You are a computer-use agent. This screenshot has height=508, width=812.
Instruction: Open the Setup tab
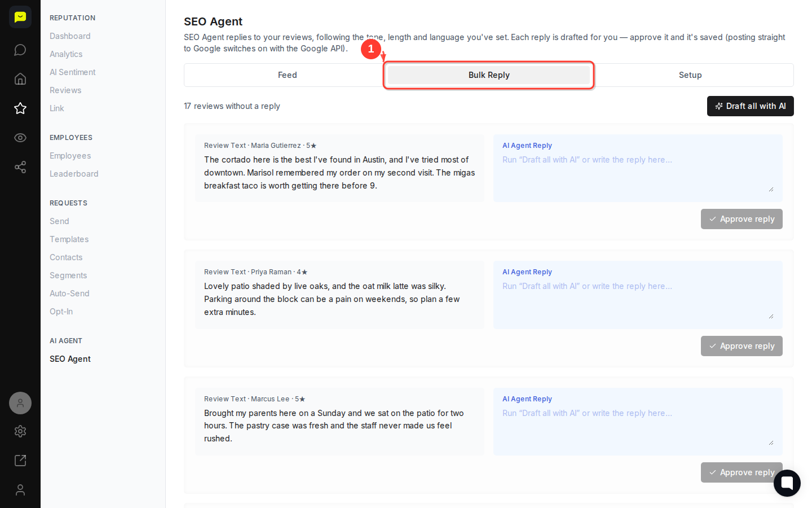(690, 75)
